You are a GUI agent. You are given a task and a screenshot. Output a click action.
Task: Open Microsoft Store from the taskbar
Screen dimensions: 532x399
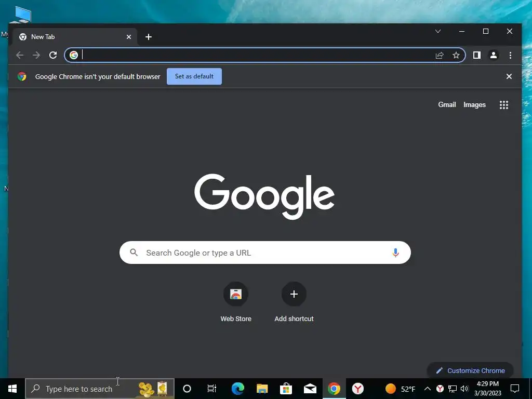coord(286,389)
